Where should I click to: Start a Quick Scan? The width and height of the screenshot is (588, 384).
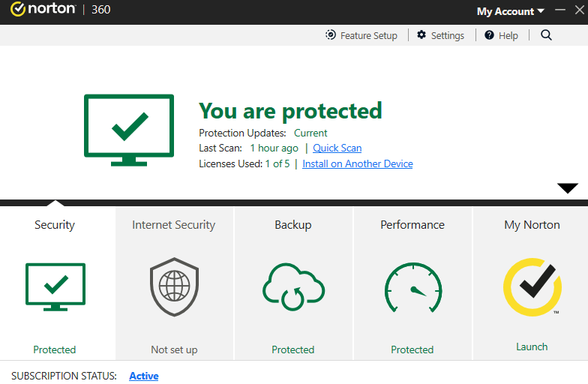pyautogui.click(x=337, y=148)
